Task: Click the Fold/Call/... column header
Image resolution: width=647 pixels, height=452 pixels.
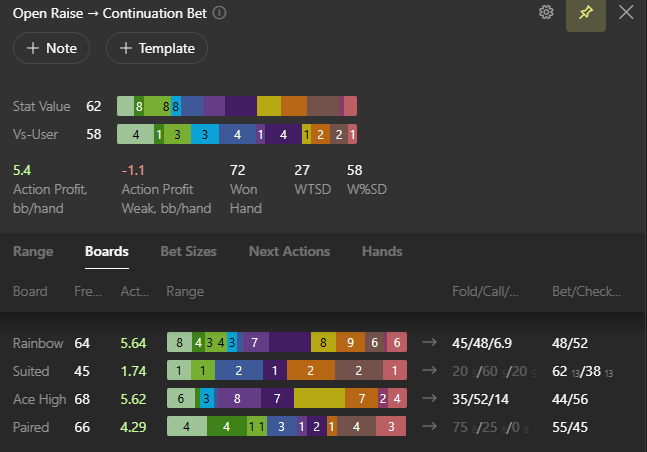Action: tap(485, 291)
